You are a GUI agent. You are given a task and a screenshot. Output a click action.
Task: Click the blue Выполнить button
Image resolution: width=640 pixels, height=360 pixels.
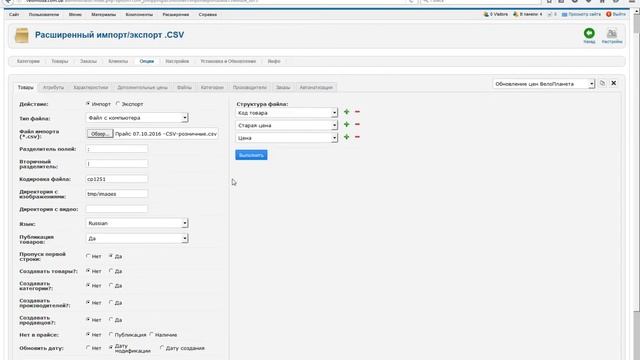(x=251, y=155)
